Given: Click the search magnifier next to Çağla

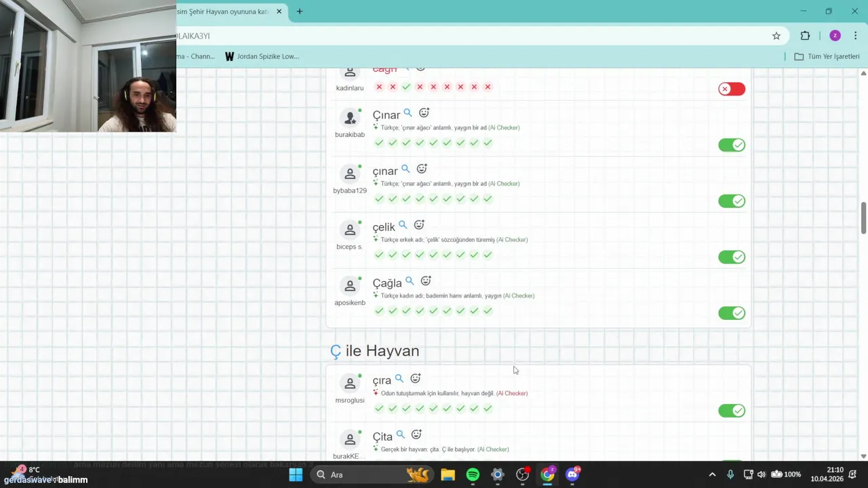Looking at the screenshot, I should (410, 281).
